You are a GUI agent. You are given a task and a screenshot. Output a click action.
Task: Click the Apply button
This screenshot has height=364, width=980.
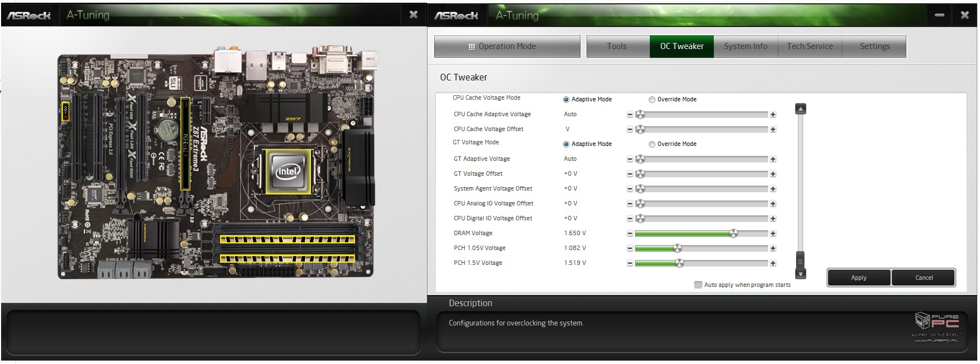coord(858,278)
